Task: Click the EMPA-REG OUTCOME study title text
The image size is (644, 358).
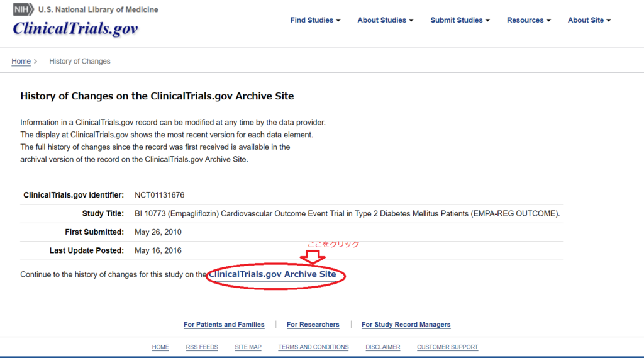Action: (x=347, y=214)
